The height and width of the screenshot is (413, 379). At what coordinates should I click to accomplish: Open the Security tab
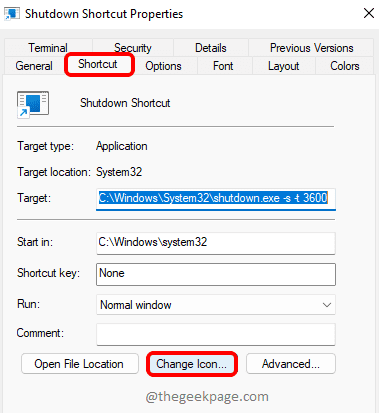(133, 48)
